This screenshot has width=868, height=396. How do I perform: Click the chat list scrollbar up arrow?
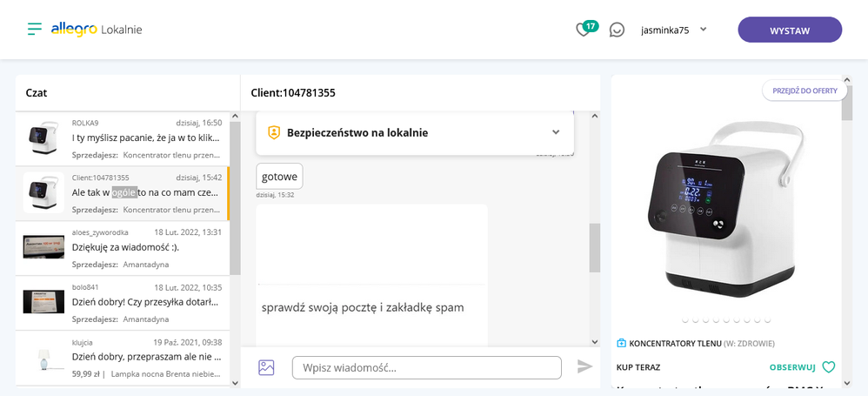point(235,117)
